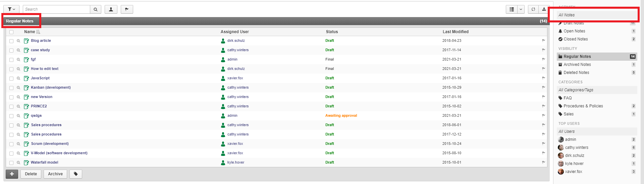Click the preview magnifier for new Version

(x=19, y=97)
